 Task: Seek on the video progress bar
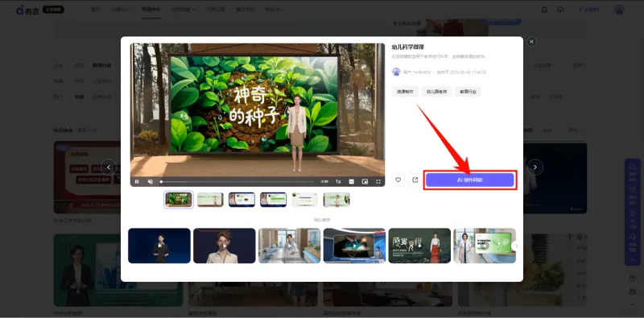pos(237,182)
